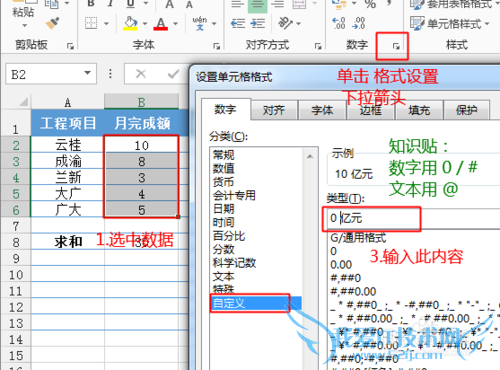Click the increase decimal icon
The image size is (500, 370).
pos(339,23)
